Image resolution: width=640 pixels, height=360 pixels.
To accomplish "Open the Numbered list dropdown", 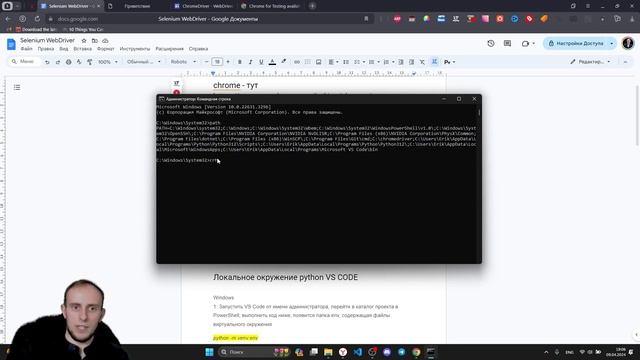I will 388,62.
